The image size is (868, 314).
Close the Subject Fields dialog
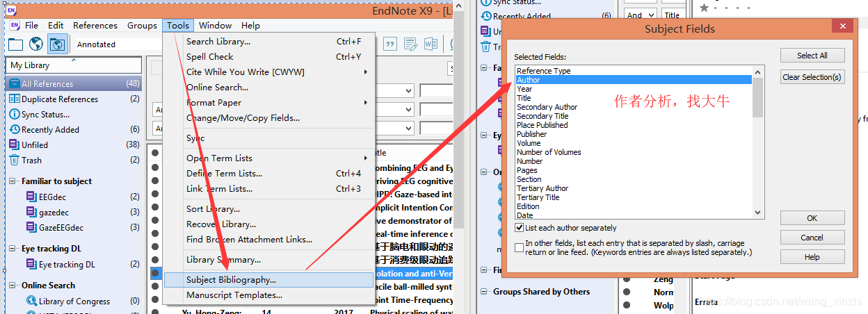[843, 26]
